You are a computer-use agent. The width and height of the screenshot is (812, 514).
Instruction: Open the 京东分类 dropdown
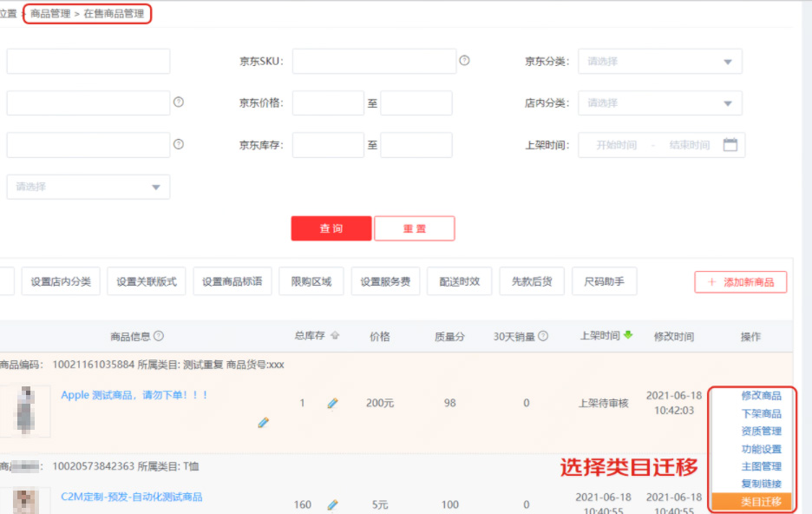click(661, 61)
